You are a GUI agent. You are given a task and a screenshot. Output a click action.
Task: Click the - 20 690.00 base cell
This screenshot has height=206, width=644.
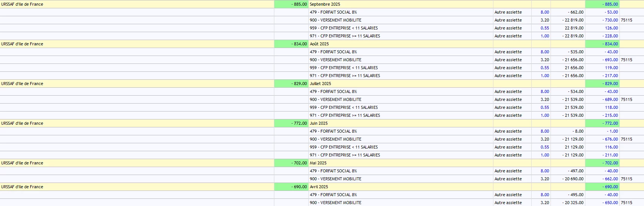pyautogui.click(x=568, y=179)
